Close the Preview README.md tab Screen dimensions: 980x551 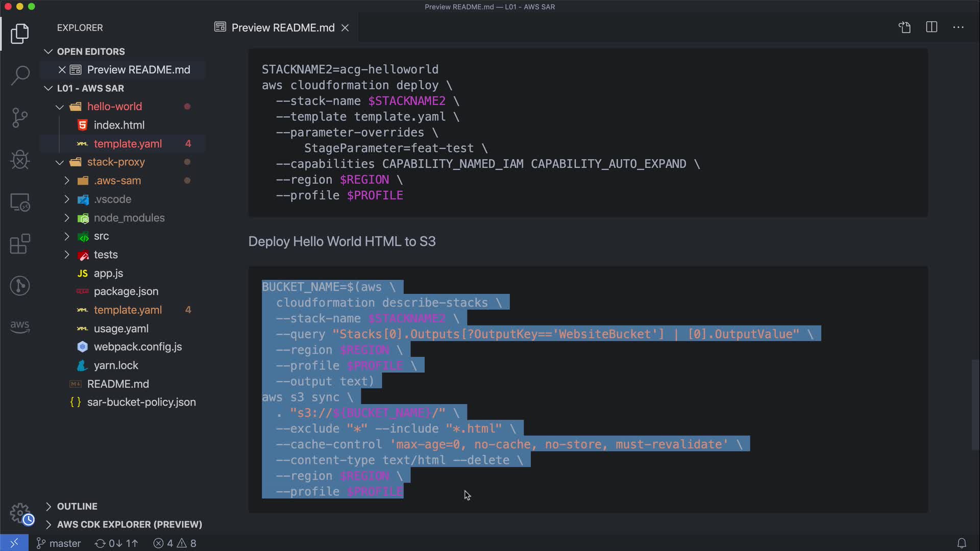tap(345, 28)
